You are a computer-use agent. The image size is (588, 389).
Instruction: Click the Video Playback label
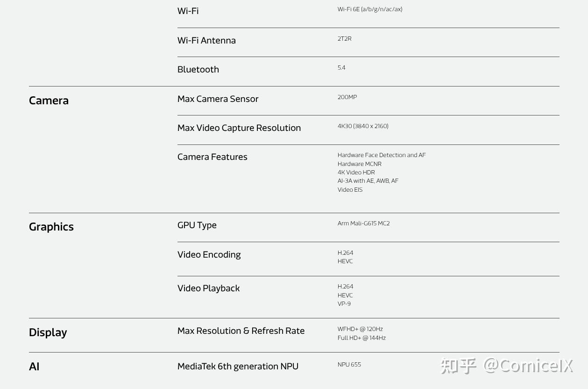208,288
